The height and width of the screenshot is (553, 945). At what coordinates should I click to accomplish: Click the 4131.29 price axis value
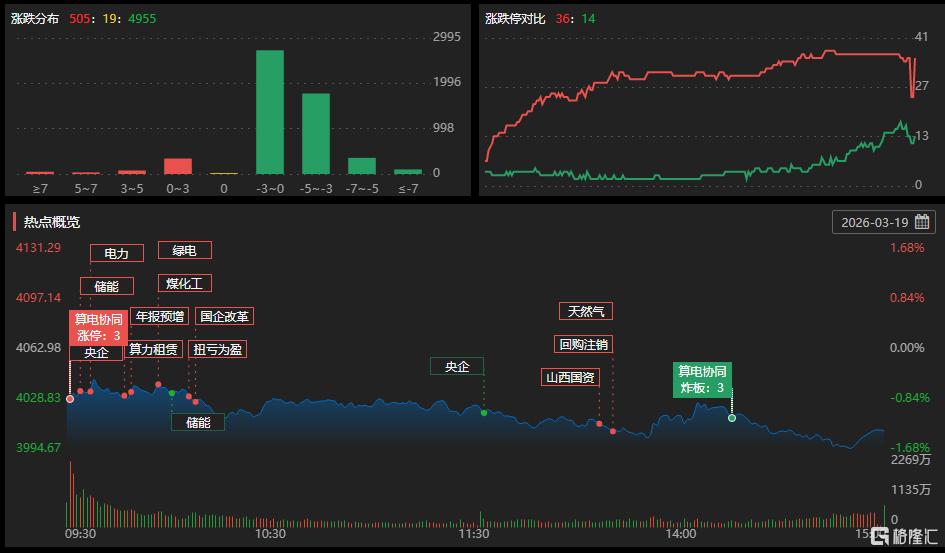point(39,248)
